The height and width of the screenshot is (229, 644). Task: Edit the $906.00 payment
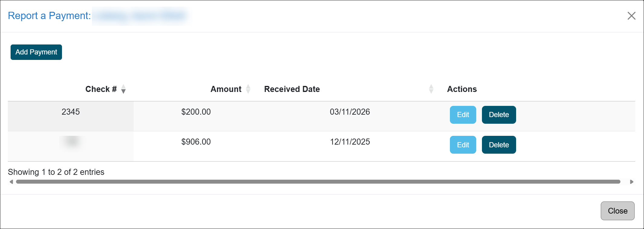click(463, 145)
